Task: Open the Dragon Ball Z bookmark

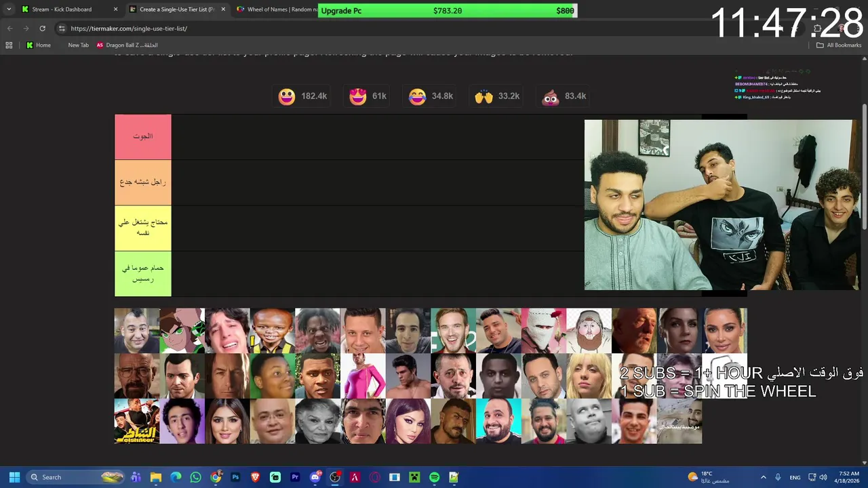Action: [127, 45]
